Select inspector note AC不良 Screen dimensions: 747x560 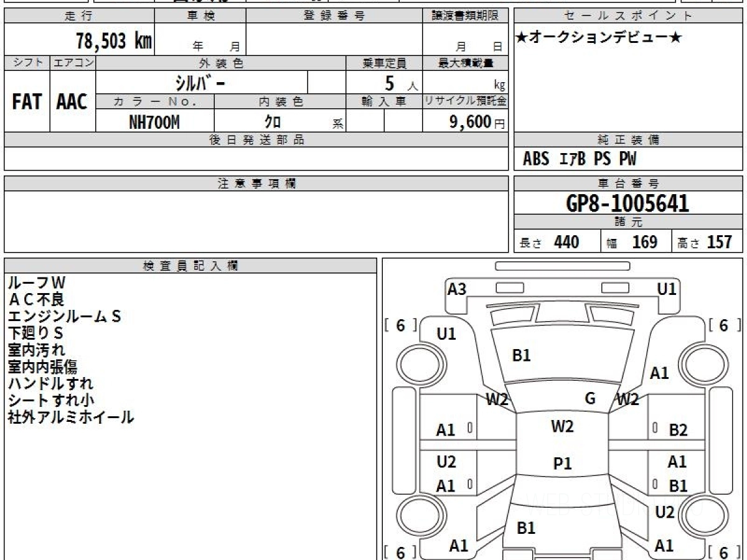(36, 300)
